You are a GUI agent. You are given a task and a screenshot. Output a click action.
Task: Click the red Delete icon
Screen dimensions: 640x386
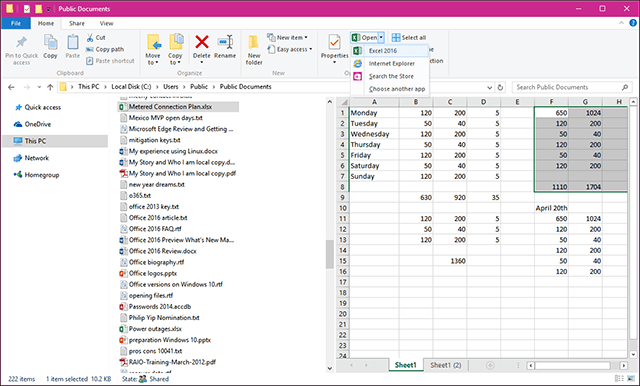pyautogui.click(x=202, y=42)
